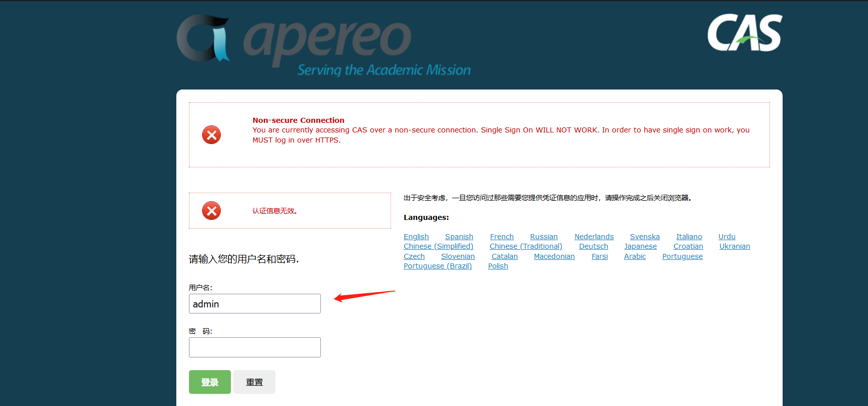Click the Serving the Academic Mission tagline
The image size is (868, 406).
point(384,70)
